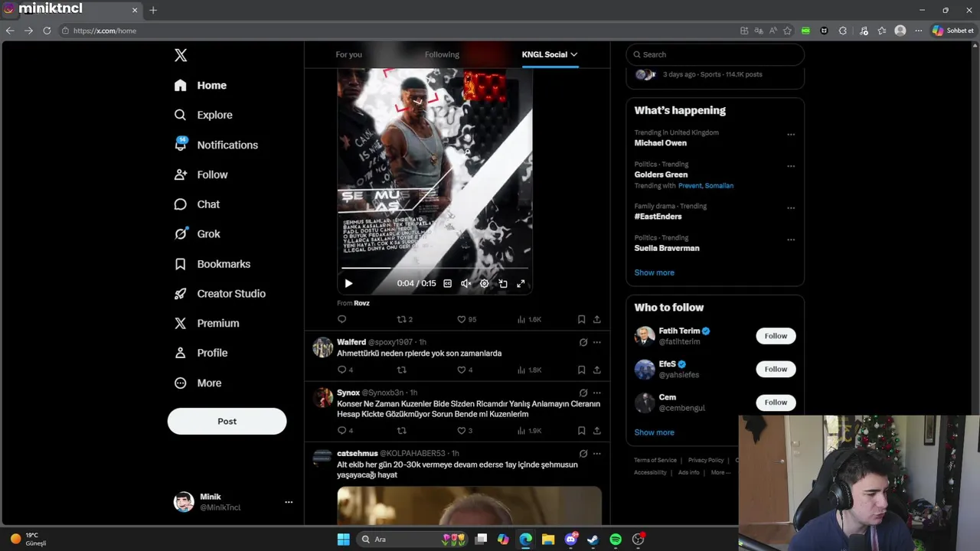This screenshot has width=980, height=551.
Task: Show more trends in What's happening
Action: (x=654, y=272)
